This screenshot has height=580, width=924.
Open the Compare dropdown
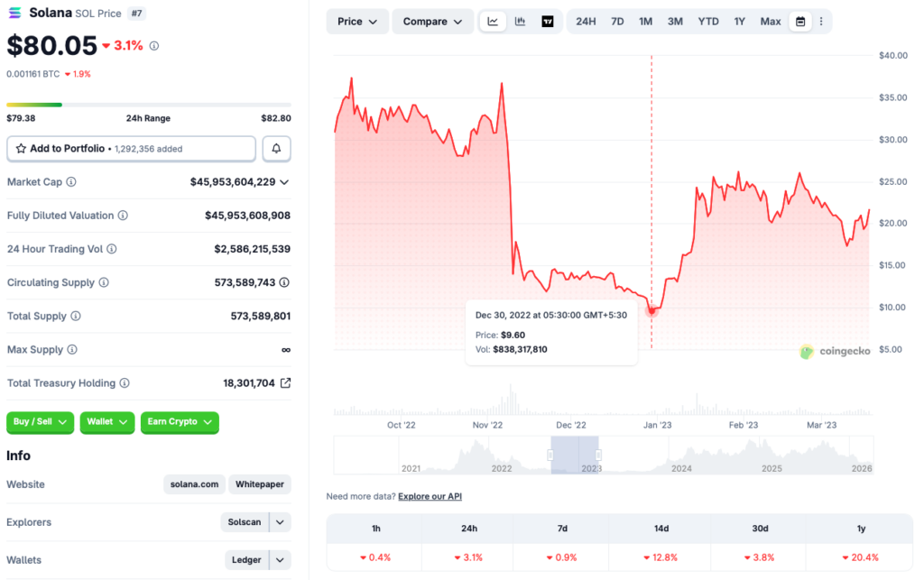click(x=432, y=22)
